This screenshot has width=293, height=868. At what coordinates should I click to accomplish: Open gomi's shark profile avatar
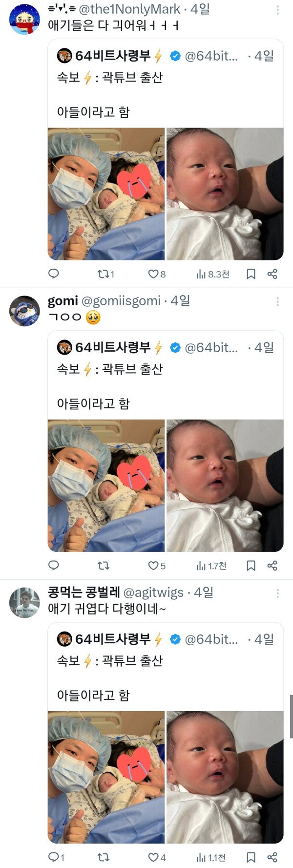pyautogui.click(x=24, y=311)
